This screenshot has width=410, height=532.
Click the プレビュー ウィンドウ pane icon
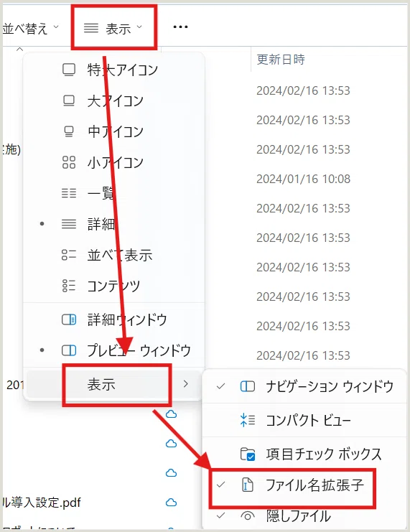pyautogui.click(x=69, y=350)
